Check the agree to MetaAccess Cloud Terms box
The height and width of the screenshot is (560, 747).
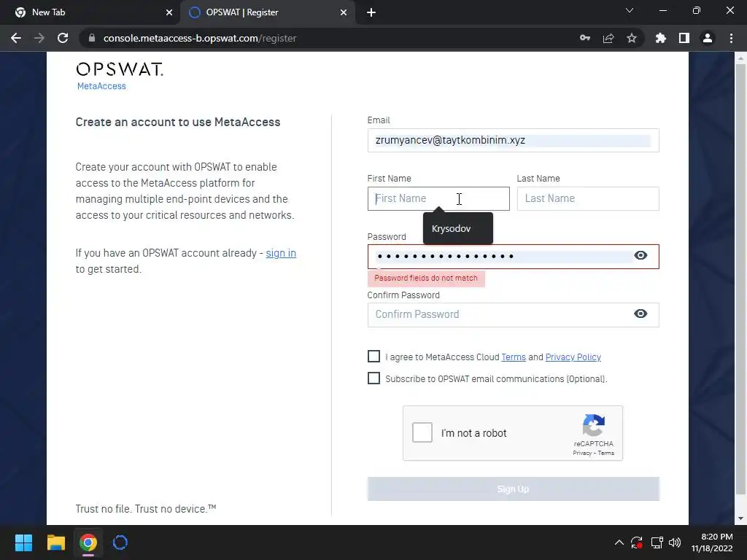pyautogui.click(x=374, y=356)
